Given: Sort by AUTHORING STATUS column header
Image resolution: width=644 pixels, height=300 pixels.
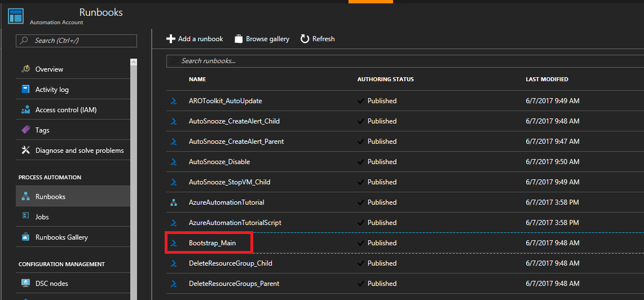Looking at the screenshot, I should [386, 80].
